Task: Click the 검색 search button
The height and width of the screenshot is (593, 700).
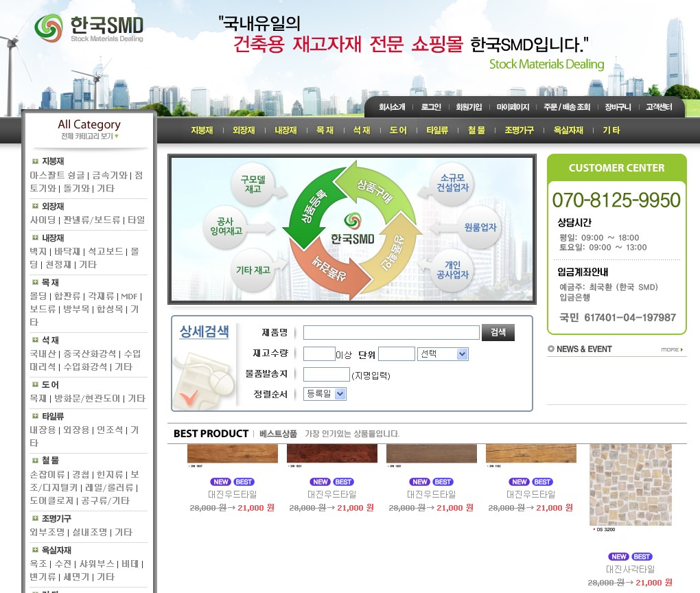Action: [x=498, y=332]
